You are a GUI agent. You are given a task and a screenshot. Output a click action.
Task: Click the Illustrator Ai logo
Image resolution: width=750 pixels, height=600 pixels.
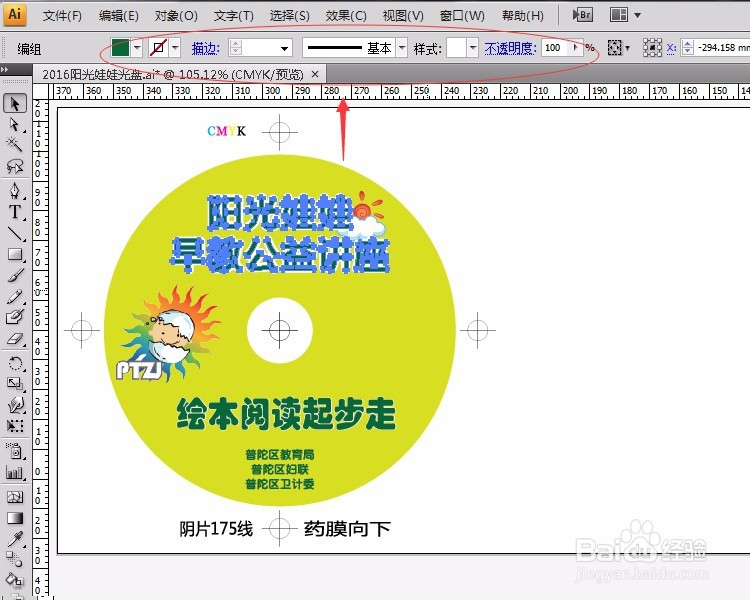coord(14,14)
